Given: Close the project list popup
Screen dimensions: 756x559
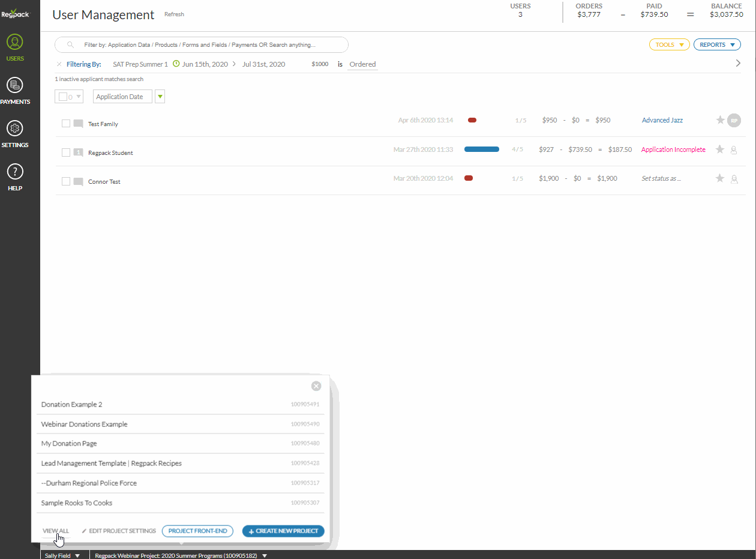Looking at the screenshot, I should pyautogui.click(x=316, y=386).
